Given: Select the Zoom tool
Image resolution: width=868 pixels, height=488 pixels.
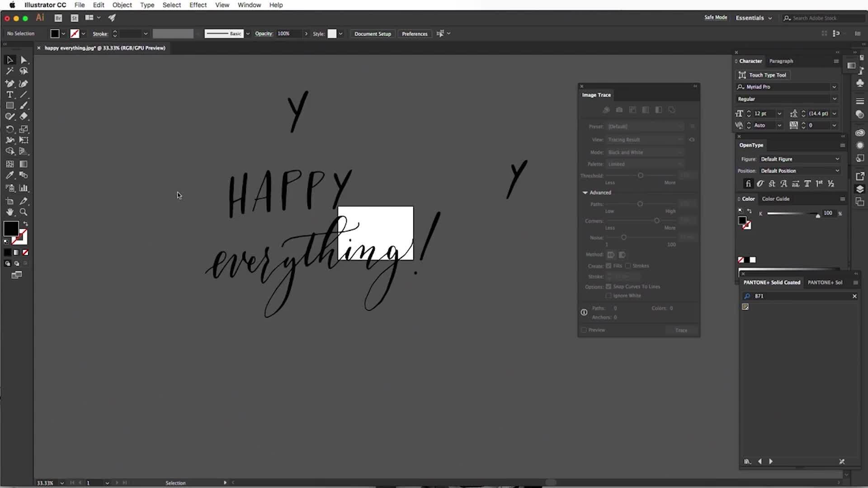Looking at the screenshot, I should tap(24, 212).
